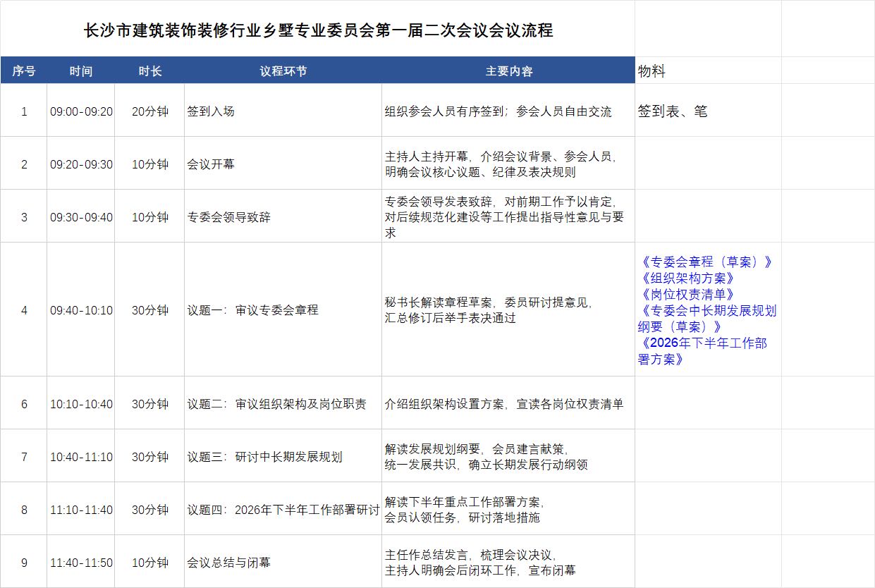This screenshot has height=588, width=875.
Task: Click the blue text 《专委会中长期发展规划纲要（草案）》
Action: [x=707, y=318]
